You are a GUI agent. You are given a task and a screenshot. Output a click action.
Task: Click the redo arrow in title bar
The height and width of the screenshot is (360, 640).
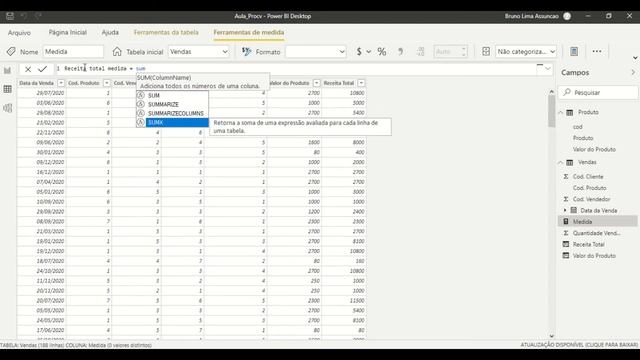pyautogui.click(x=38, y=16)
